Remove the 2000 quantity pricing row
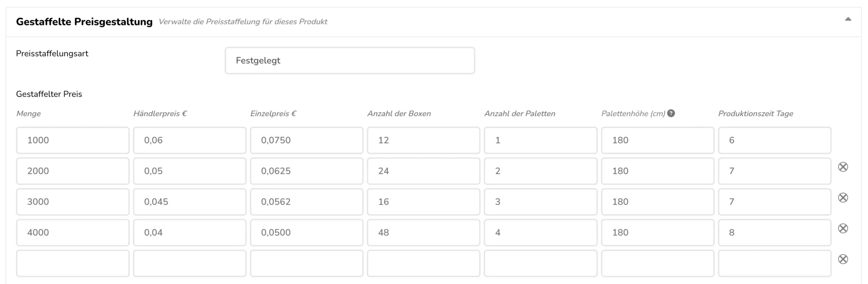 [x=843, y=167]
